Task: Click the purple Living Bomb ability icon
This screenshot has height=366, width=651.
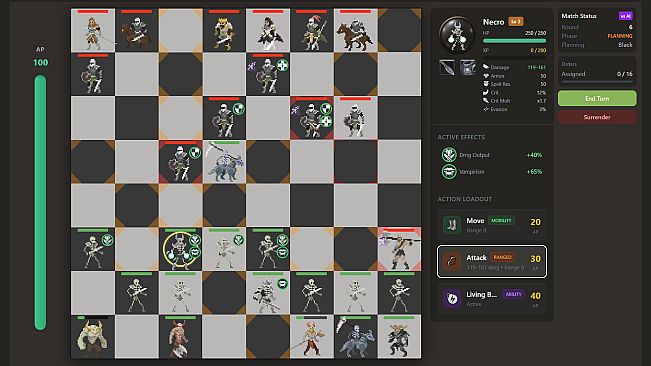Action: tap(452, 298)
